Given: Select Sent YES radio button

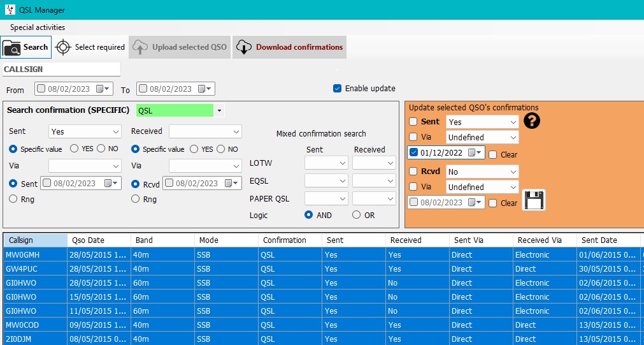Looking at the screenshot, I should click(x=75, y=149).
